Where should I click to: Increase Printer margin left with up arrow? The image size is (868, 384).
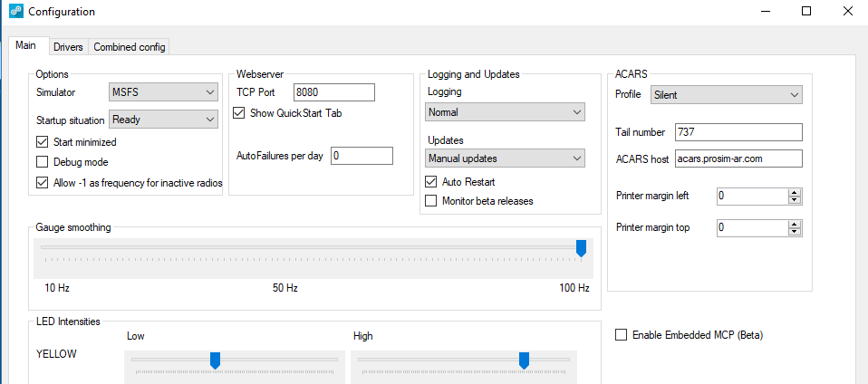click(x=795, y=193)
